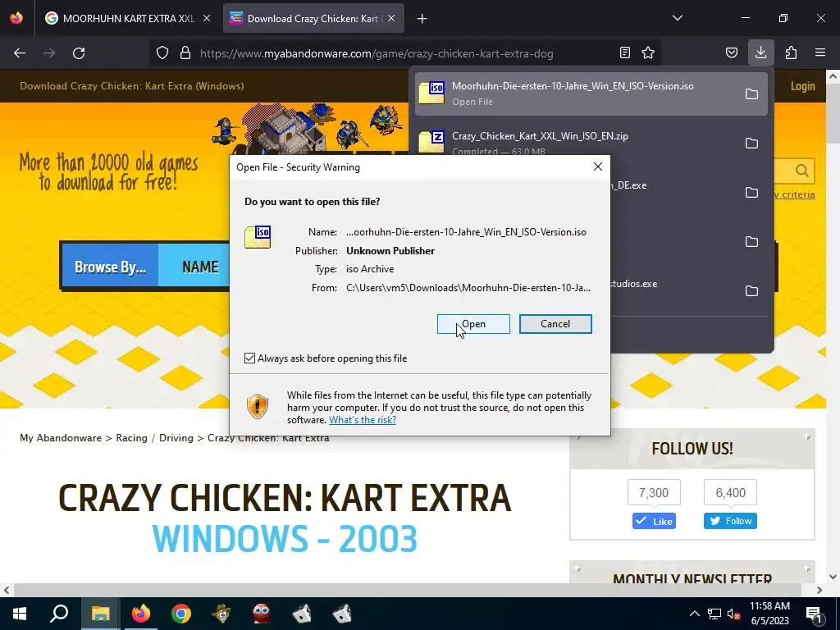Open the Pocket save icon

pos(731,52)
